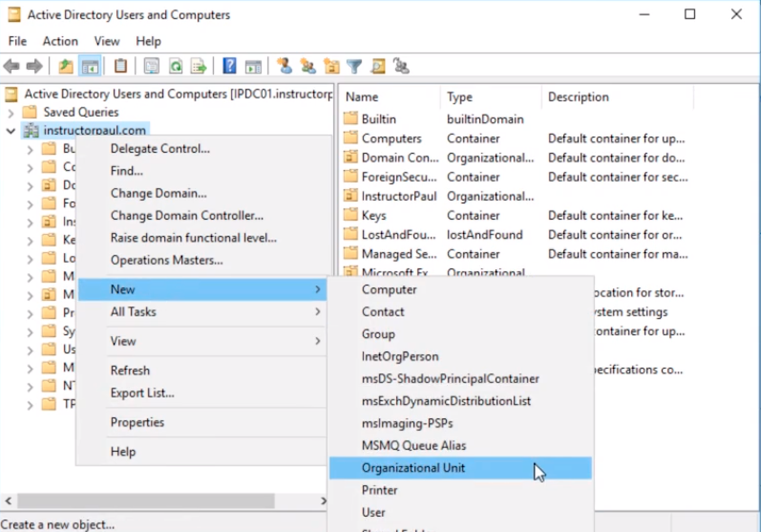Viewport: 761px width, 532px height.
Task: Click the Show/Hide Console Tree icon
Action: (89, 66)
